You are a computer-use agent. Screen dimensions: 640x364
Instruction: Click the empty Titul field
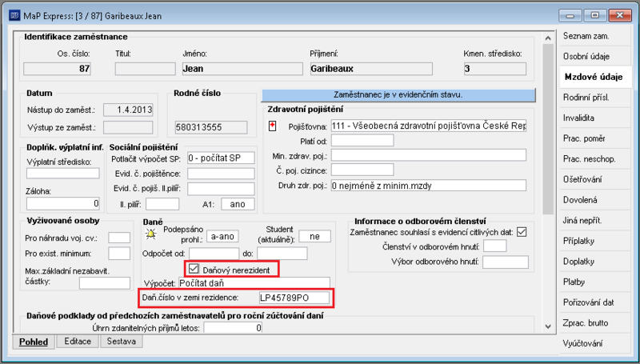(x=146, y=69)
